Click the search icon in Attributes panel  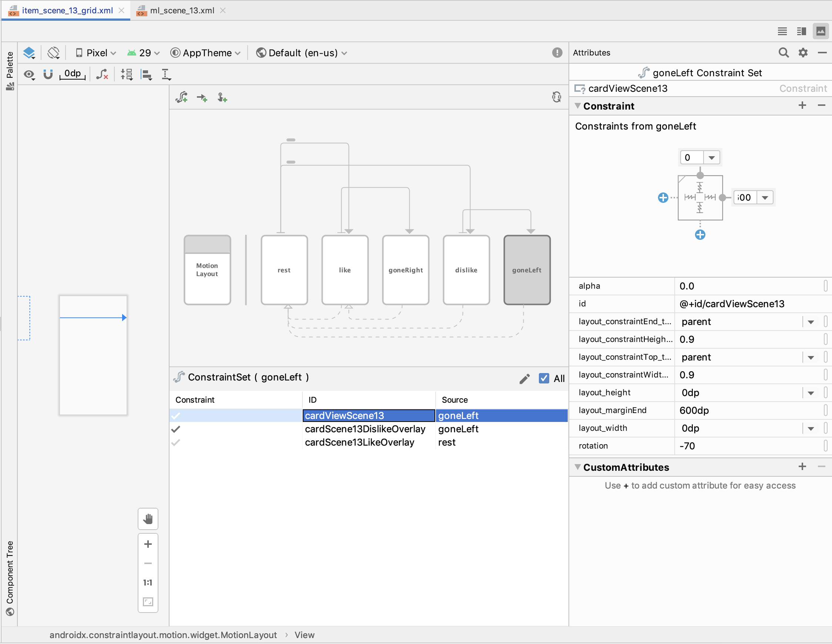783,53
